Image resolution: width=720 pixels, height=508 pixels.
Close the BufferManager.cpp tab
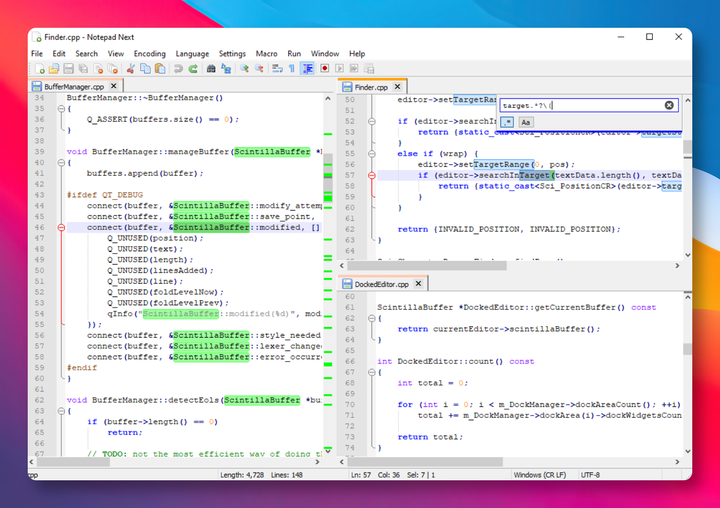tap(114, 86)
